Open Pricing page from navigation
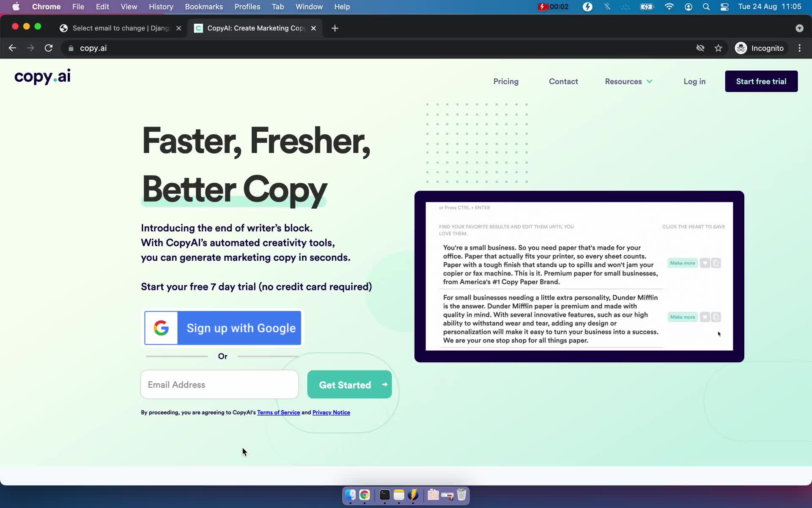The image size is (812, 508). pyautogui.click(x=506, y=81)
